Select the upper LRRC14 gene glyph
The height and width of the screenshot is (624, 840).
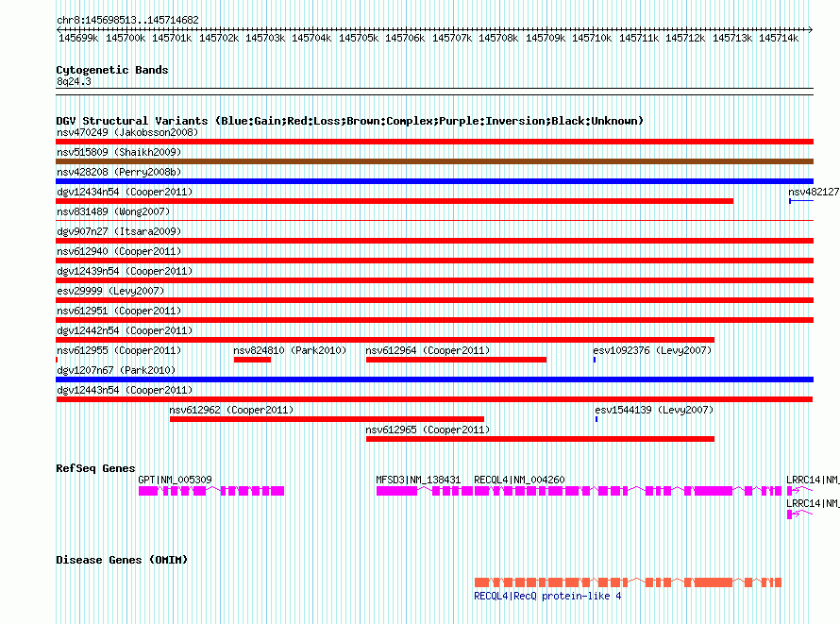coord(799,491)
